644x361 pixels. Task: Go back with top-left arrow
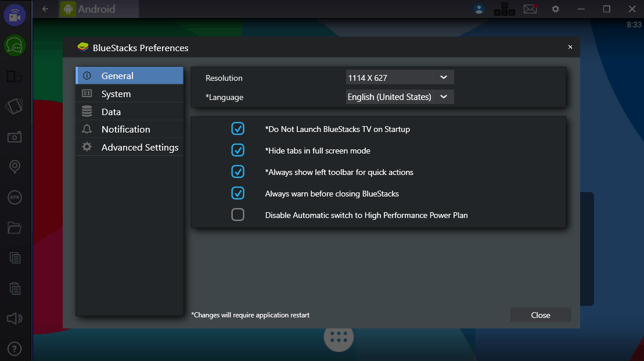coord(45,9)
